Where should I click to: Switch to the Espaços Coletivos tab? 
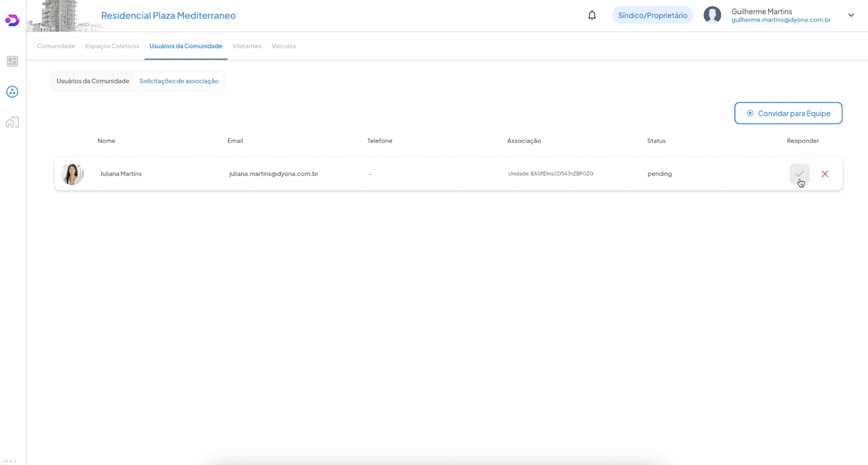pos(112,46)
